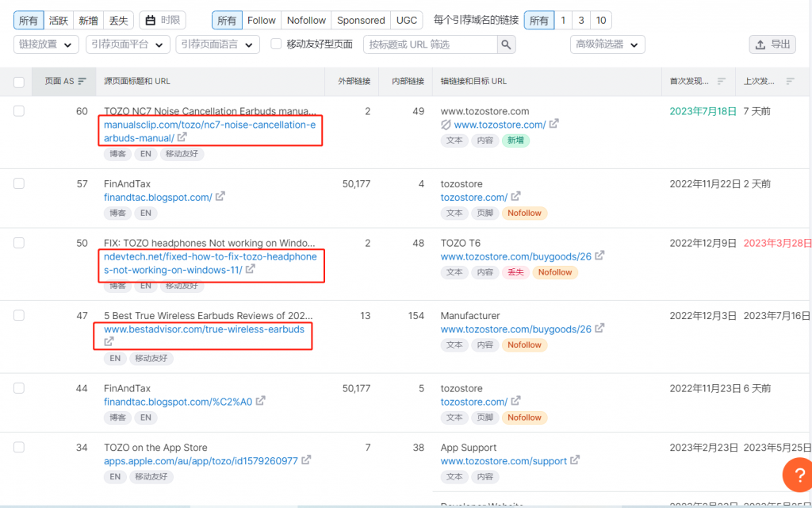This screenshot has height=508, width=812.
Task: Select the Sponsored filter tab
Action: 361,20
